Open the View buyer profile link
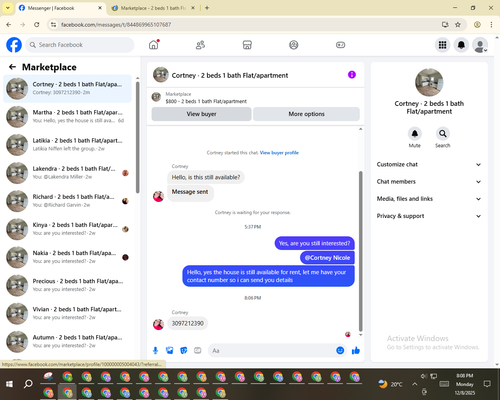 279,153
